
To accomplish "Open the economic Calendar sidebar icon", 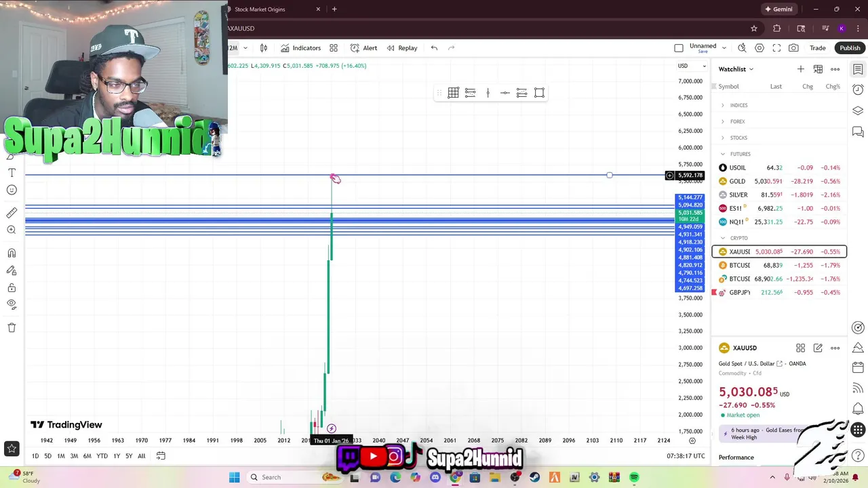I will (x=858, y=367).
